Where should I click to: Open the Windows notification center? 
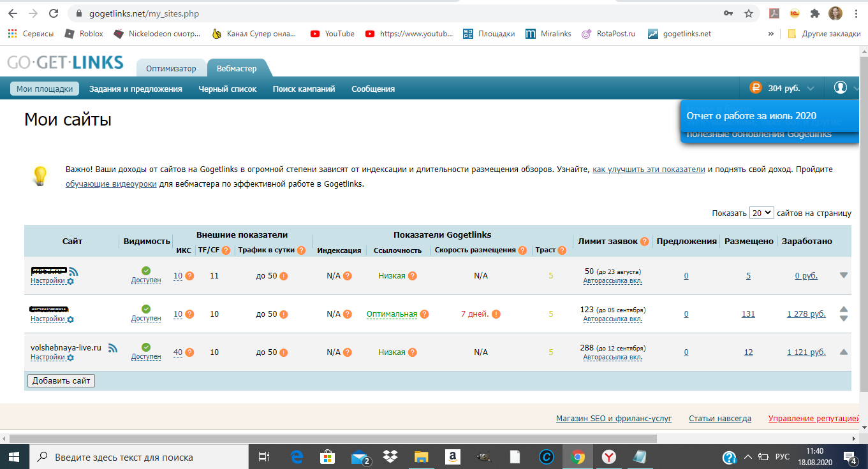click(850, 457)
